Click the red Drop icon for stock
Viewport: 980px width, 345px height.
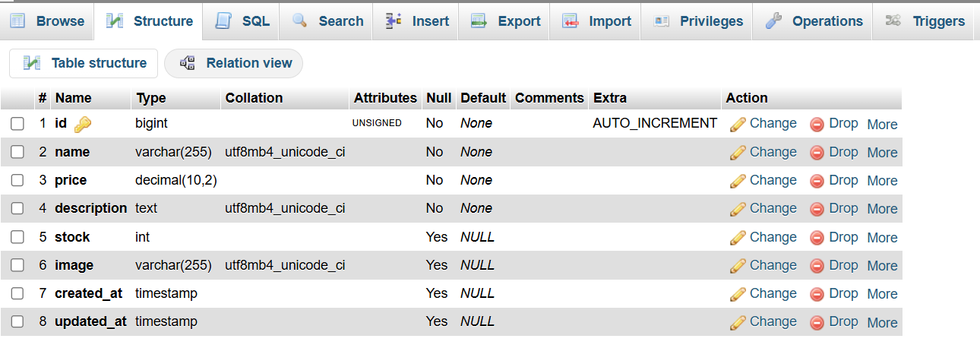coord(817,238)
